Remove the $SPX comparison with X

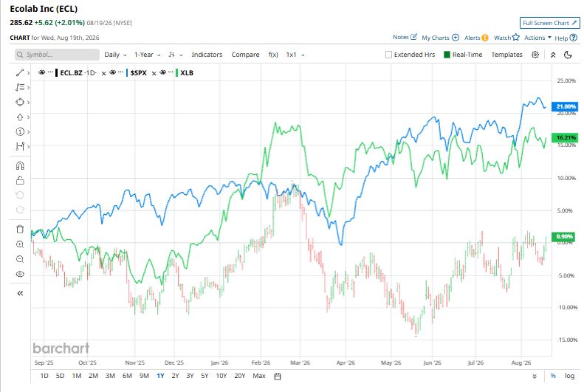click(154, 73)
